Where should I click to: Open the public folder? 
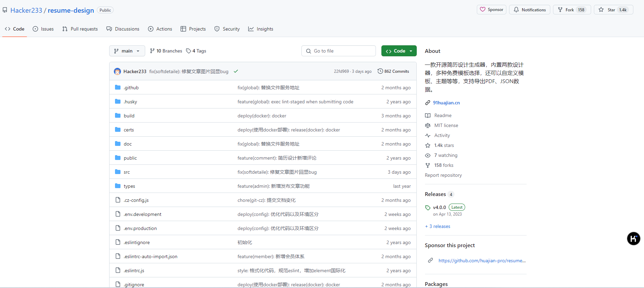point(130,158)
